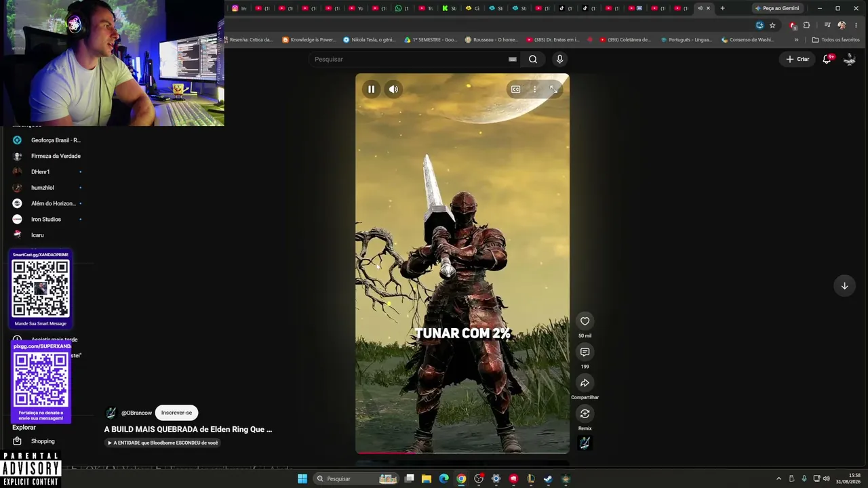
Task: Show hidden system tray icons
Action: [x=778, y=479]
